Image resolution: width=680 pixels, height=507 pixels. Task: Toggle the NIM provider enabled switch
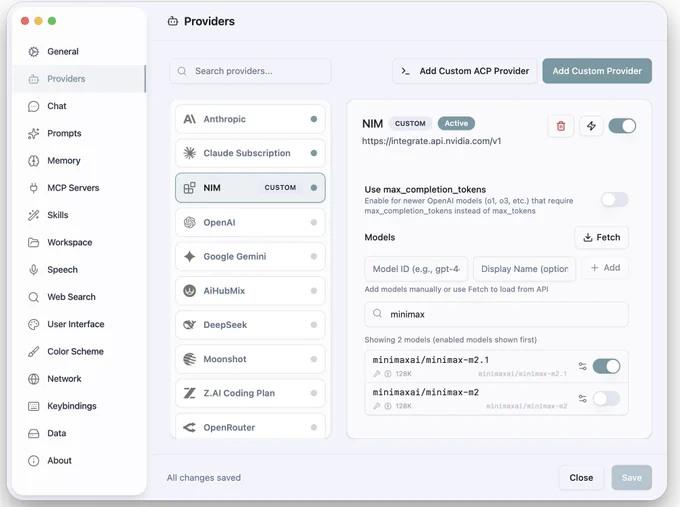coord(622,126)
